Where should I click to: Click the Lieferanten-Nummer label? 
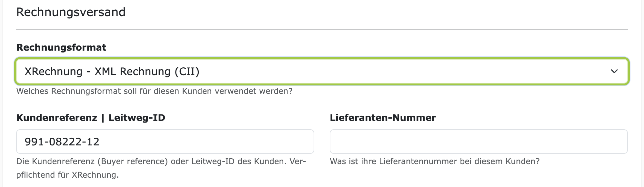click(382, 117)
